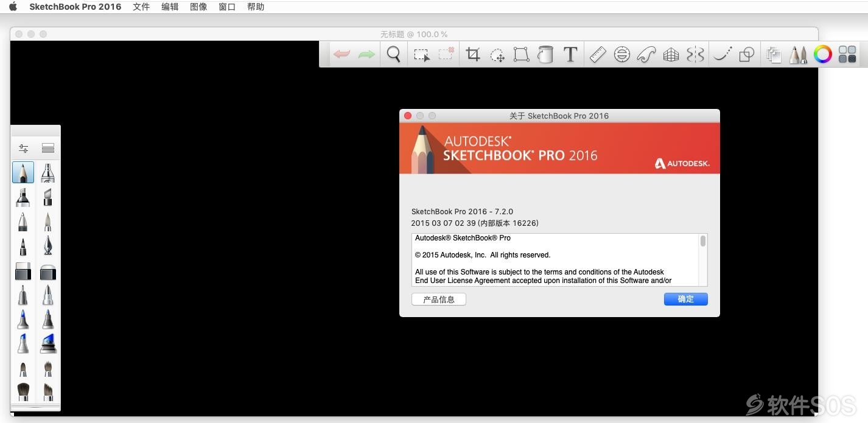This screenshot has width=868, height=423.
Task: Click the Autodesk logo in the banner
Action: tap(682, 163)
